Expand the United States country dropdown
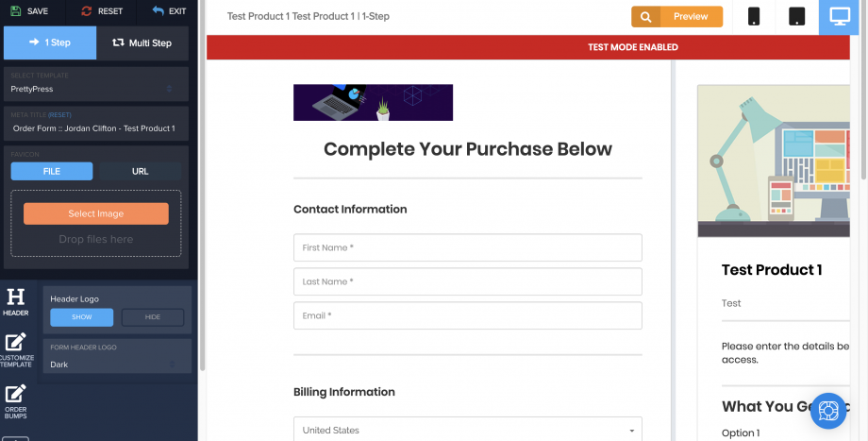Screen dimensions: 868x441 (468, 430)
